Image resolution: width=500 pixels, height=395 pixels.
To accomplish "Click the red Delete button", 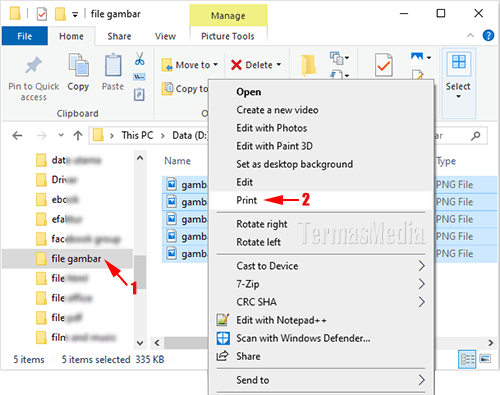I will point(256,65).
